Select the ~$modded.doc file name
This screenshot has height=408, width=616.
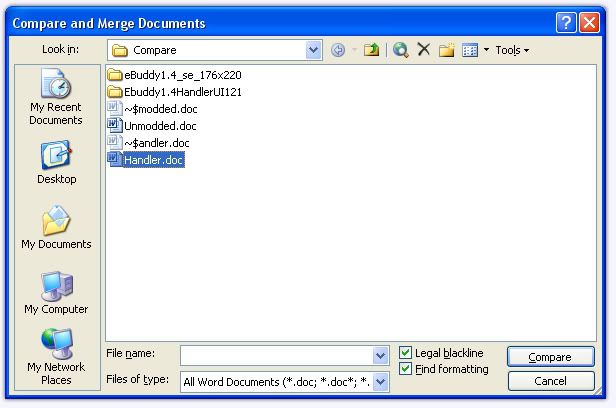(x=161, y=109)
